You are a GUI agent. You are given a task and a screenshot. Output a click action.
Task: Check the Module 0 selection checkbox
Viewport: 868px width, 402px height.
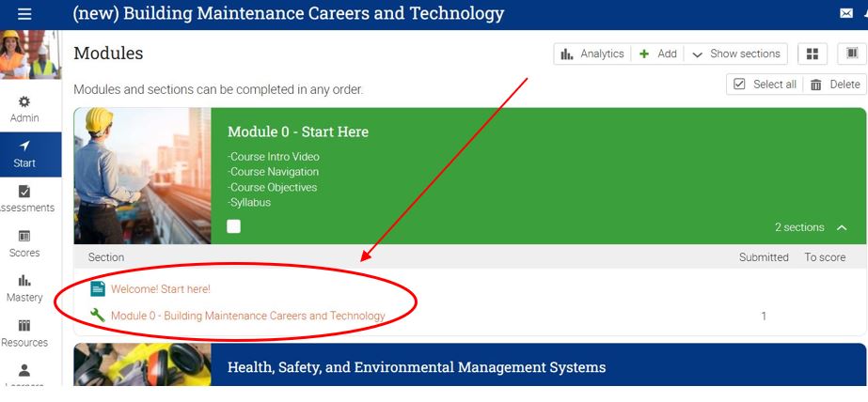(234, 226)
